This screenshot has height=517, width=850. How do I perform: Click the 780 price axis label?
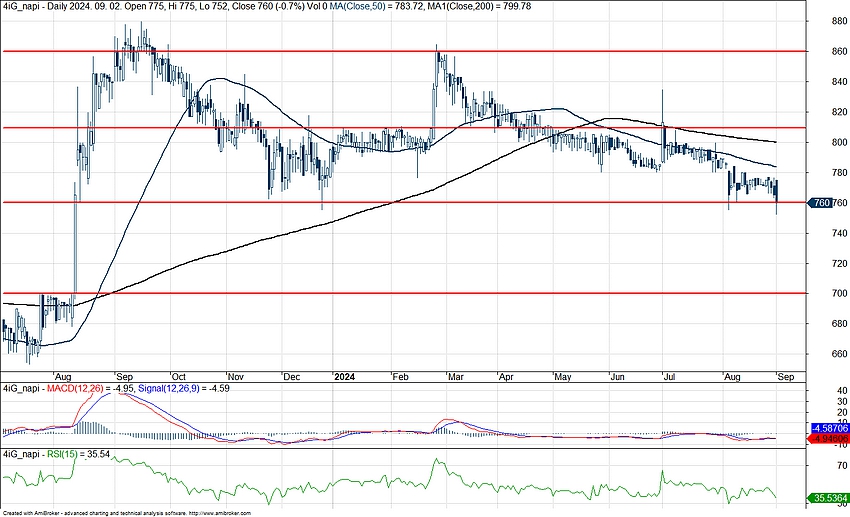pyautogui.click(x=839, y=173)
